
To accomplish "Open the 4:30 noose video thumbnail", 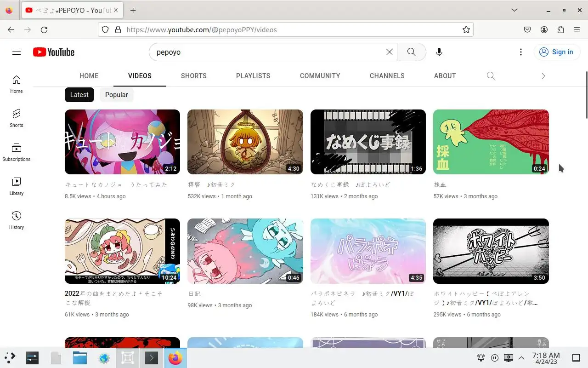I will [245, 142].
